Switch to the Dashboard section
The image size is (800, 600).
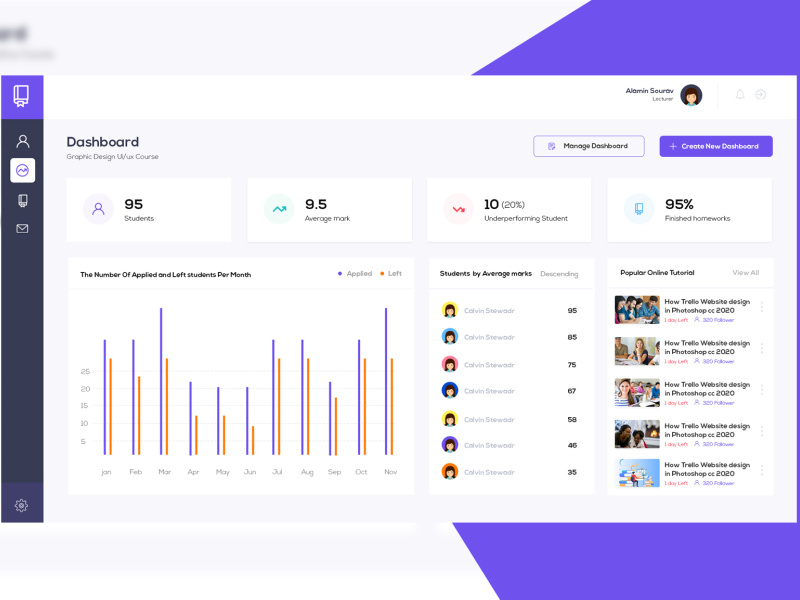click(x=100, y=142)
